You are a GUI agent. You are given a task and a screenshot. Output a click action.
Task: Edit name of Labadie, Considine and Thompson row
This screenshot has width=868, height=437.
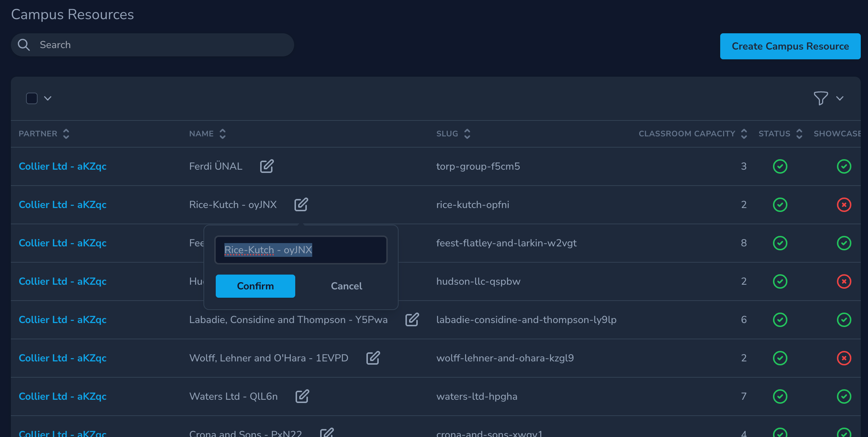click(x=412, y=320)
